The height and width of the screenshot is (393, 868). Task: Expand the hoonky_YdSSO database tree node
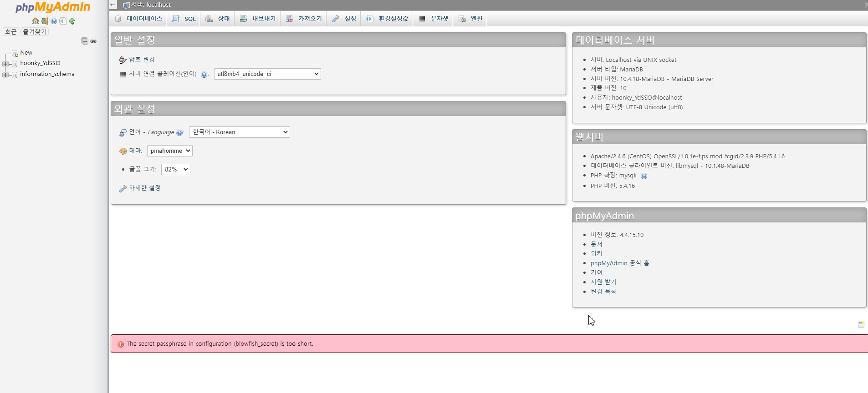click(x=5, y=64)
